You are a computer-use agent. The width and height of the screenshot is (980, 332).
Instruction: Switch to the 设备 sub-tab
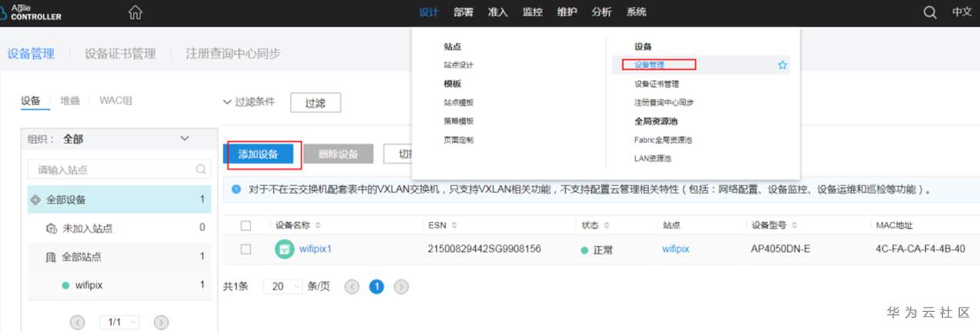tap(31, 101)
